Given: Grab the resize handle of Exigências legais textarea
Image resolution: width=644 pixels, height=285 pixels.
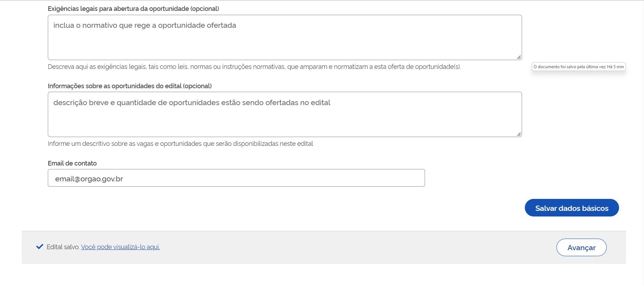Looking at the screenshot, I should point(519,57).
